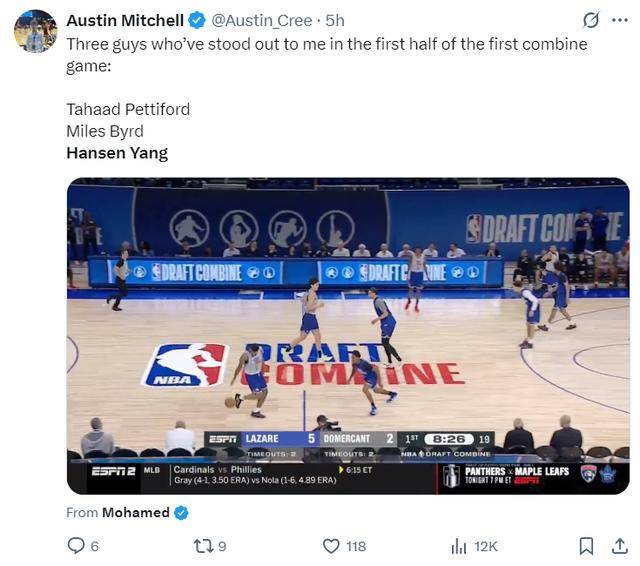Open the @Austin_Cree handle link

click(x=262, y=20)
